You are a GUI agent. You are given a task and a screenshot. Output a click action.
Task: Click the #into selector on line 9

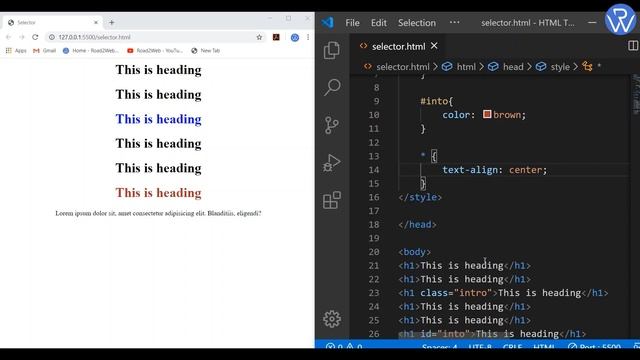click(433, 101)
